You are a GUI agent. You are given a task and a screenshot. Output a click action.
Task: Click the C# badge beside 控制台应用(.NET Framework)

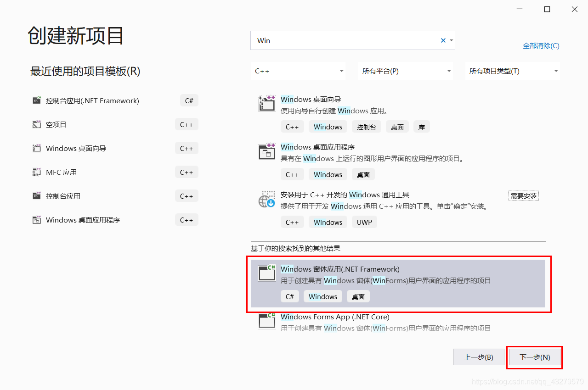pyautogui.click(x=189, y=100)
